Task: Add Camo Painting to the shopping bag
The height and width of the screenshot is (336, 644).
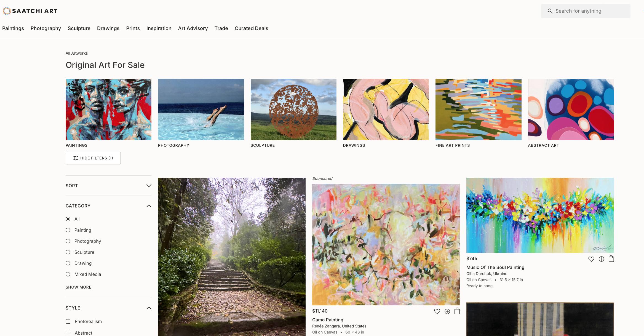Action: pos(457,311)
